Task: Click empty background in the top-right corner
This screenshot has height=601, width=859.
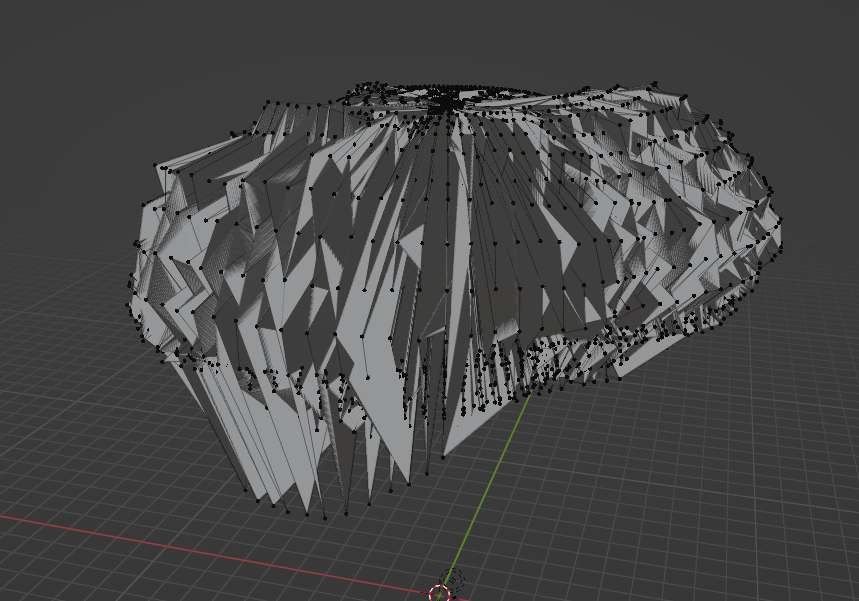Action: [800, 40]
